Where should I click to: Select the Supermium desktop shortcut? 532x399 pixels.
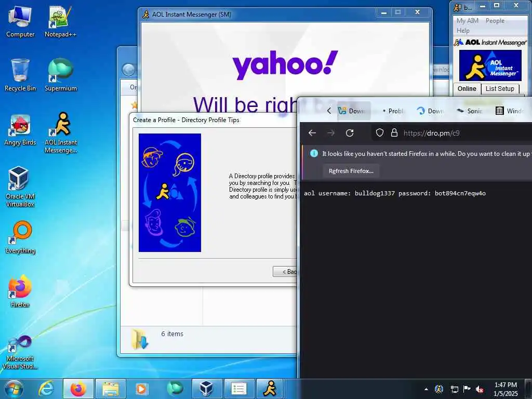tap(60, 75)
